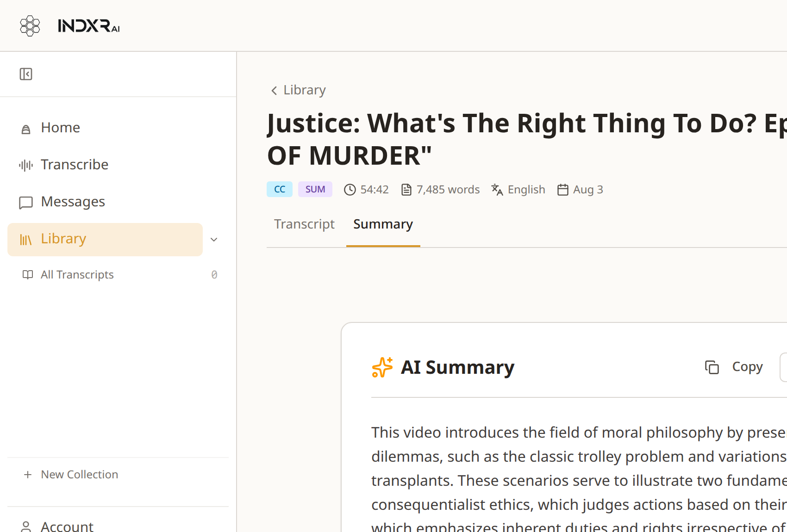787x532 pixels.
Task: Copy the AI summary text
Action: click(734, 367)
